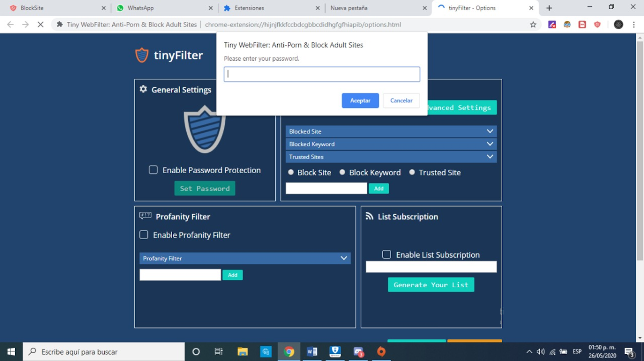Close the WhatsApp tab
The width and height of the screenshot is (644, 361).
click(211, 8)
